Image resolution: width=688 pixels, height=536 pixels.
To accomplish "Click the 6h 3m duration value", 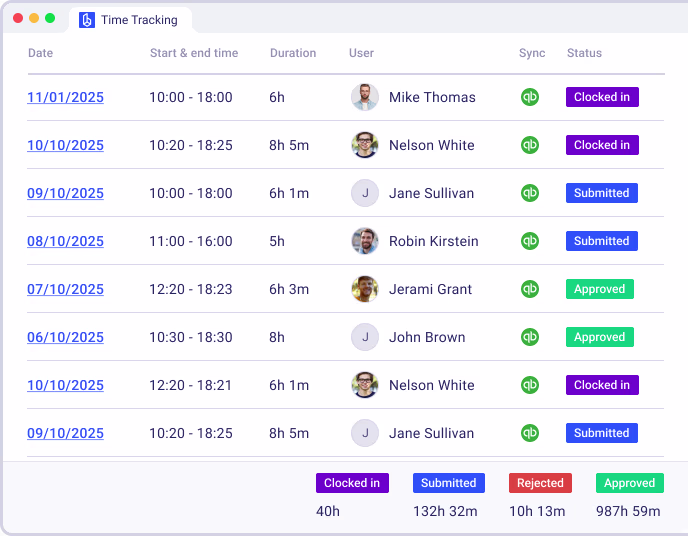I will [x=289, y=289].
